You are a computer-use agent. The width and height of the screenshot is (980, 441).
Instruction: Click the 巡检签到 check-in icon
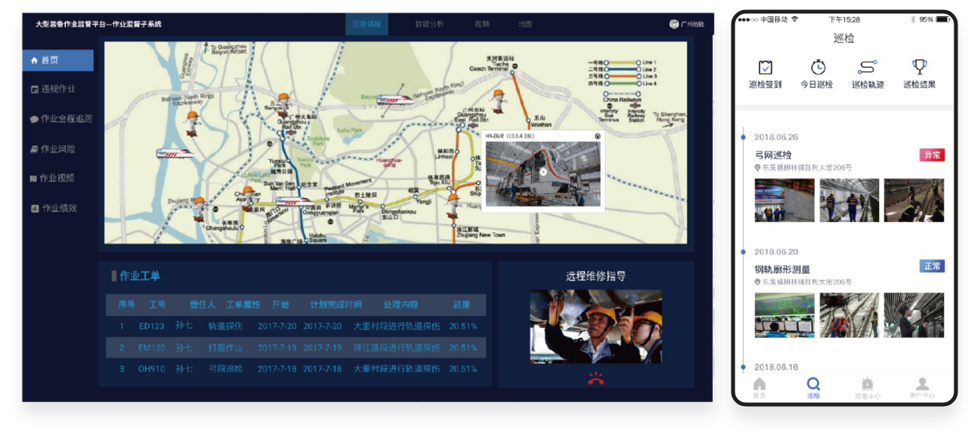click(765, 68)
